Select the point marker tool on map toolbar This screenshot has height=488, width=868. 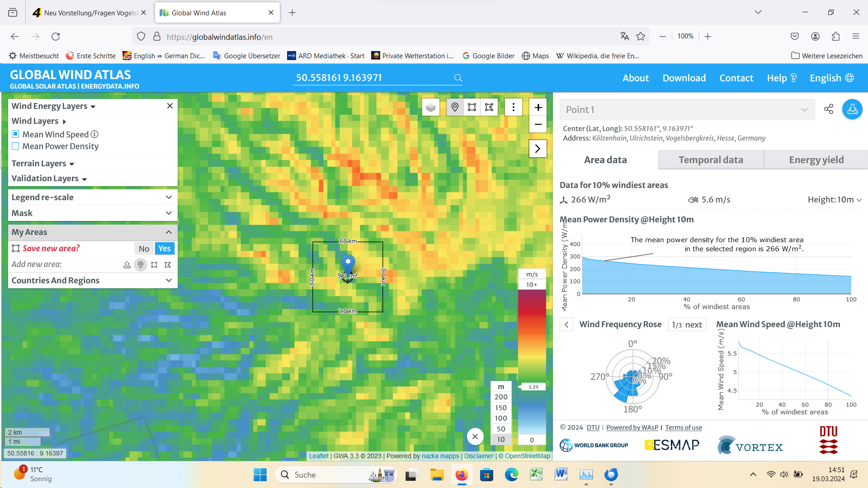[x=455, y=108]
